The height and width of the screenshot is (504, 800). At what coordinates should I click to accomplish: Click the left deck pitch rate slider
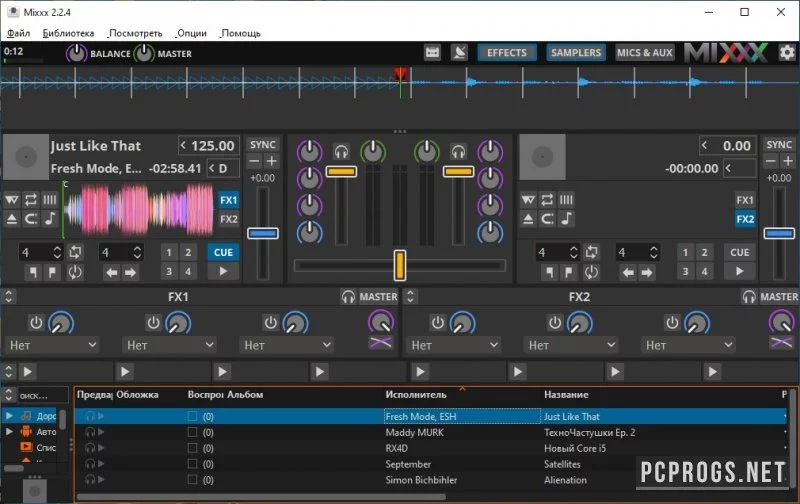(x=263, y=233)
